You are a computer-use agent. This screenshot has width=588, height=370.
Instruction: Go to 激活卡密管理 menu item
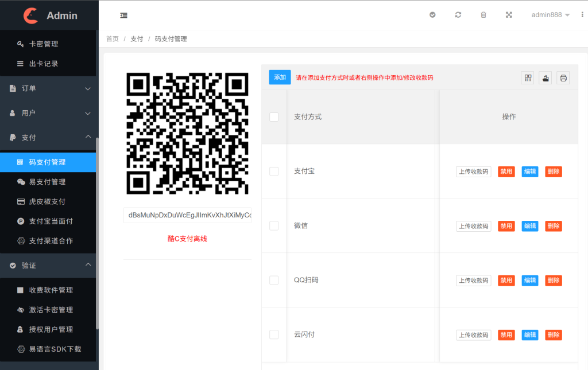[51, 310]
